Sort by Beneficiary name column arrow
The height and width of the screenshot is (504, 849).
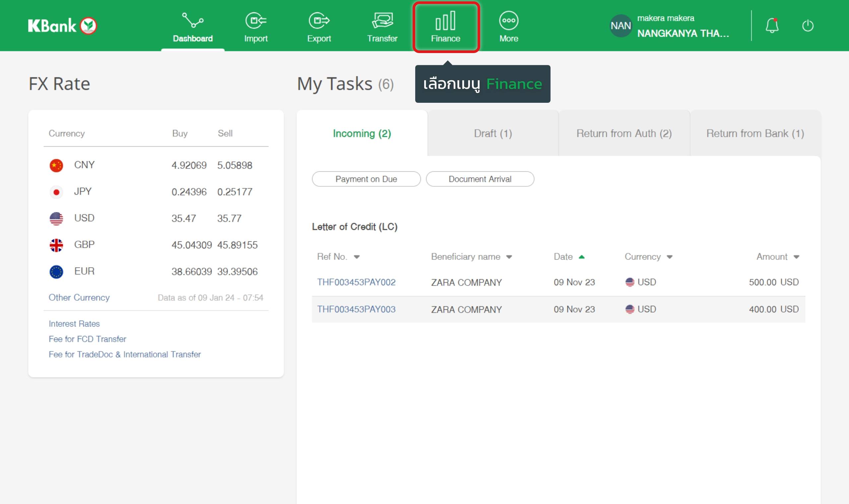pyautogui.click(x=509, y=257)
